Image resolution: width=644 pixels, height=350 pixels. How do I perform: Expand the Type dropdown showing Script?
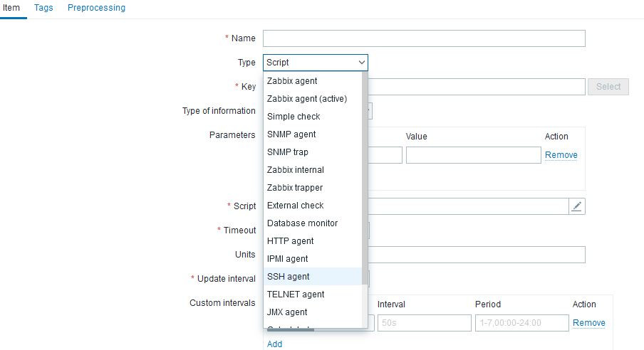pos(316,63)
